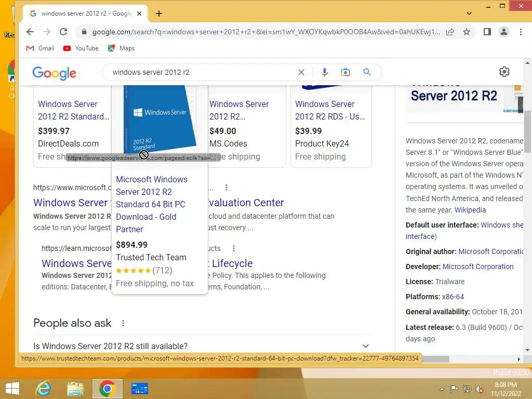Click the License Trialware text
Screen dimensions: 532x399
pyautogui.click(x=435, y=282)
